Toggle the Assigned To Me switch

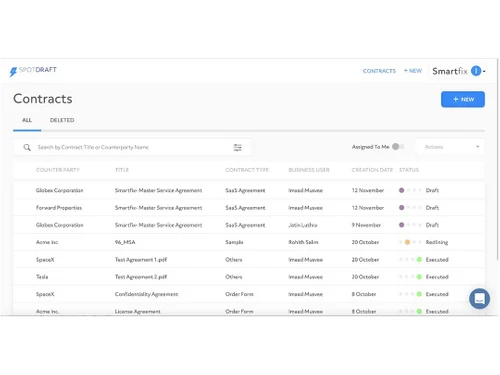(x=398, y=147)
